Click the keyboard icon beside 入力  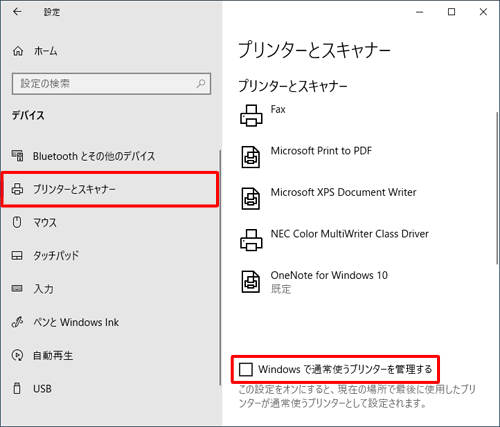pos(17,289)
